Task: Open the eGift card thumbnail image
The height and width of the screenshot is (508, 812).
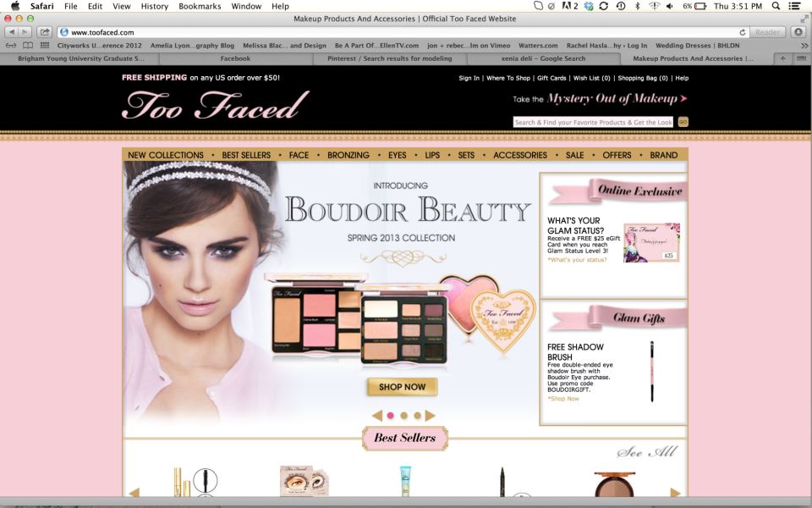Action: [651, 242]
